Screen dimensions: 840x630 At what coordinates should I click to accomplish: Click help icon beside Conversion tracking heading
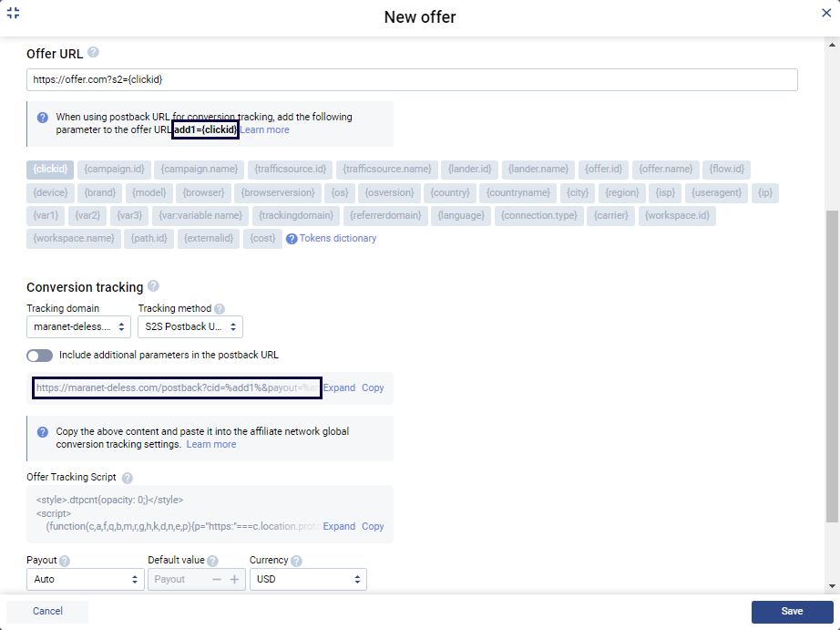click(x=153, y=286)
